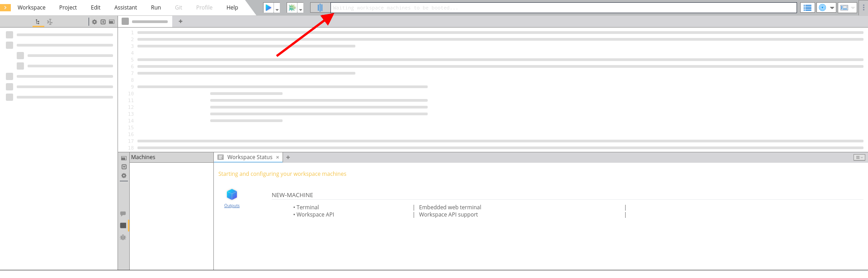The height and width of the screenshot is (278, 868).
Task: Select the highlighted Processes panel icon
Action: 123,226
